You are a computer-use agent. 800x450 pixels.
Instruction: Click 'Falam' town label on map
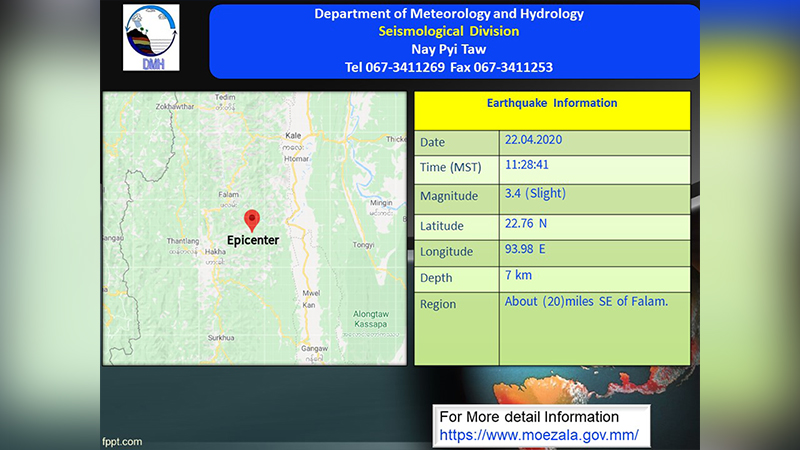pos(229,194)
